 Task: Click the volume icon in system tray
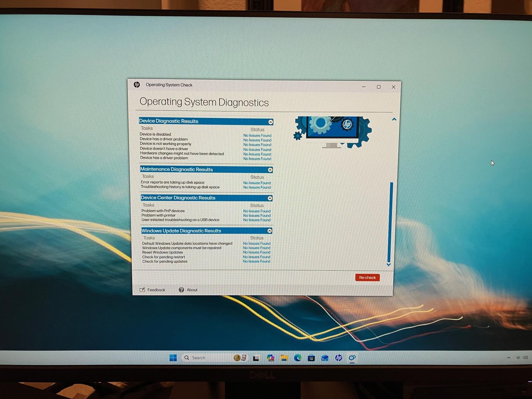coord(525,358)
